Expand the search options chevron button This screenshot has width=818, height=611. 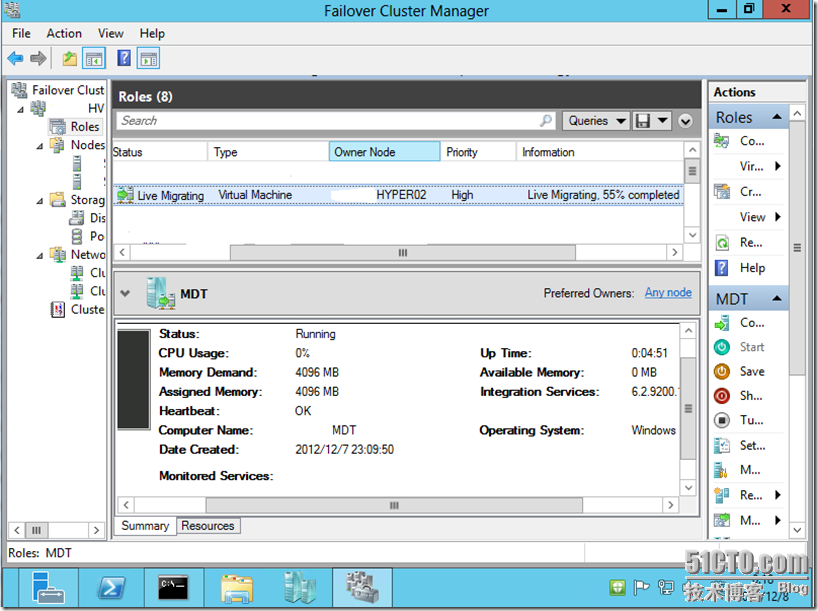pyautogui.click(x=685, y=122)
